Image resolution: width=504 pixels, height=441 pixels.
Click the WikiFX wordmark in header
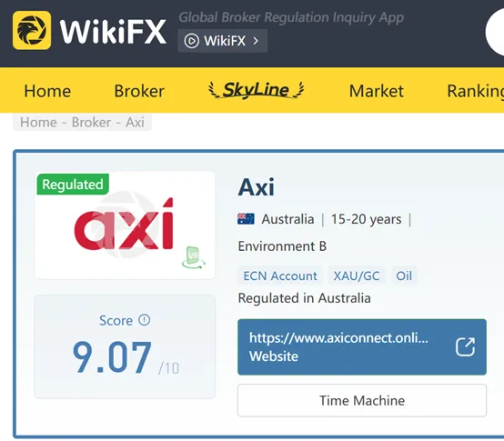[x=113, y=31]
